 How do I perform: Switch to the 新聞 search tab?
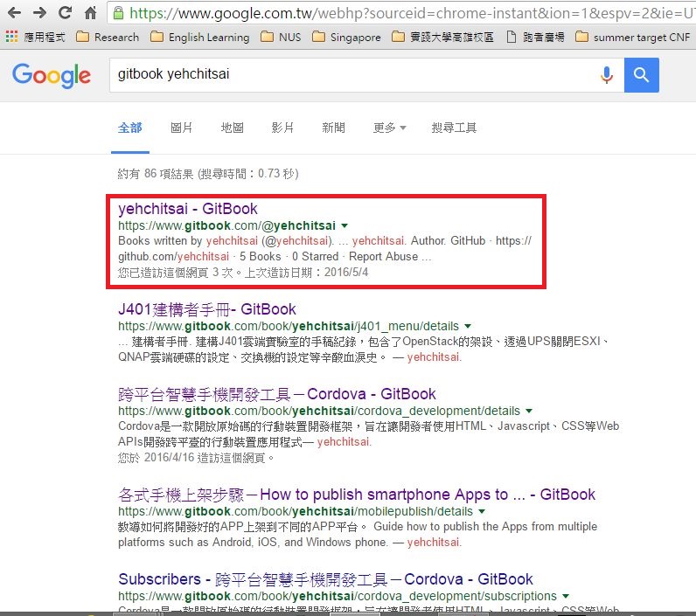point(333,128)
